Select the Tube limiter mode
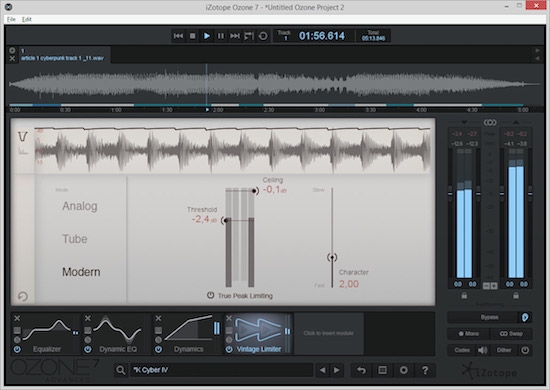550x390 pixels. pos(75,239)
